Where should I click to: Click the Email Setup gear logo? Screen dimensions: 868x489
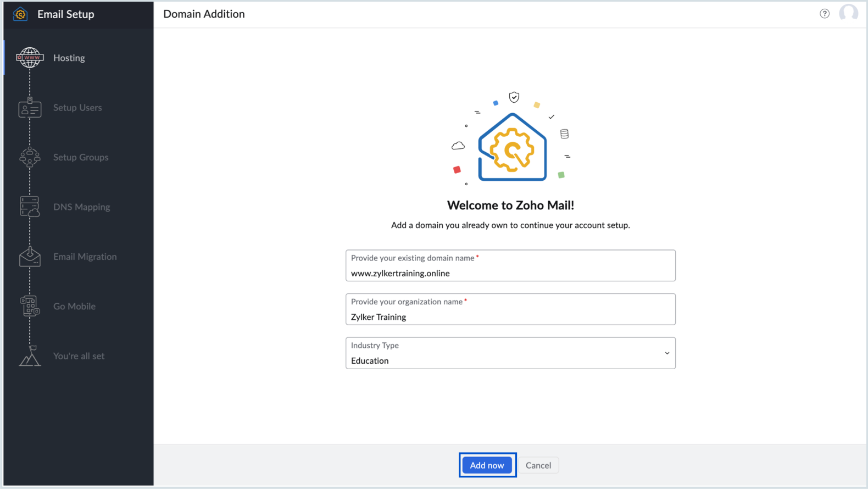[20, 14]
